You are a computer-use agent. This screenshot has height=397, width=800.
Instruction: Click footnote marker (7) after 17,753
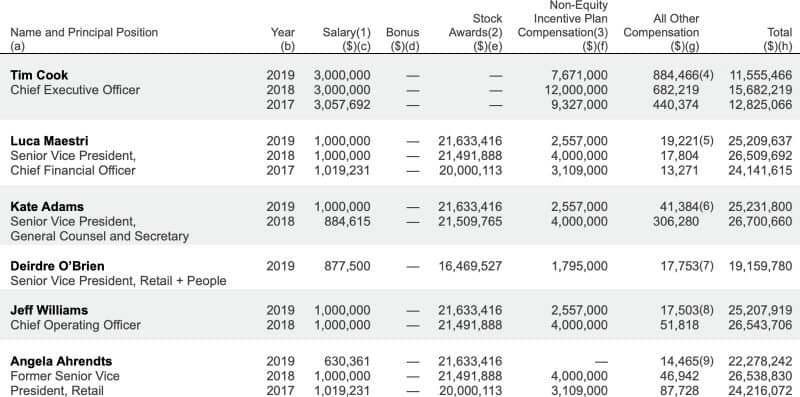click(x=706, y=266)
